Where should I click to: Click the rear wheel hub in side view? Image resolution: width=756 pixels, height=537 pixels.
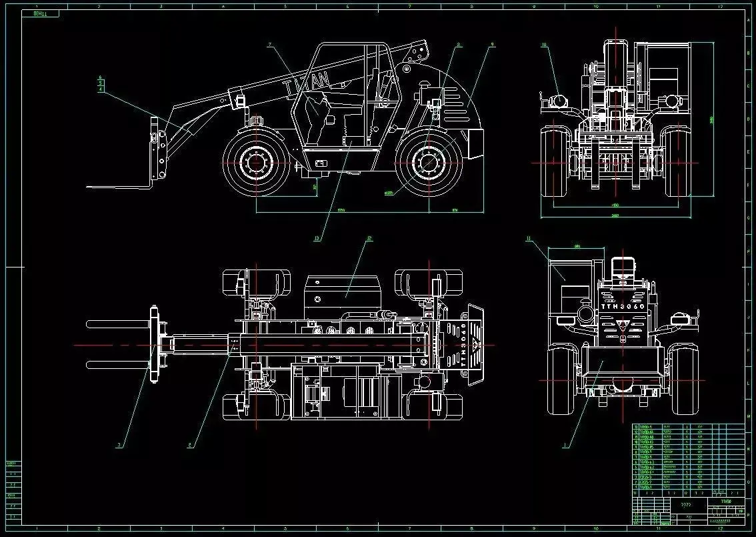point(429,163)
